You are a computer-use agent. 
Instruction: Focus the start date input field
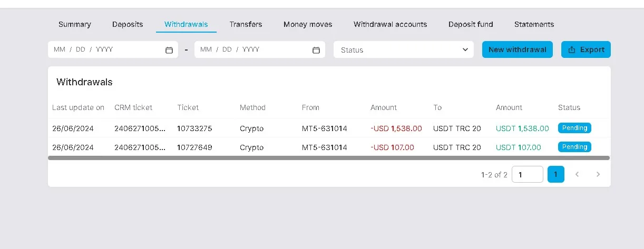(x=113, y=49)
